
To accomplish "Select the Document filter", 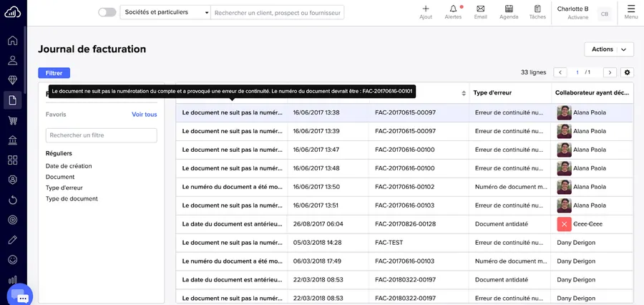I will (x=60, y=177).
